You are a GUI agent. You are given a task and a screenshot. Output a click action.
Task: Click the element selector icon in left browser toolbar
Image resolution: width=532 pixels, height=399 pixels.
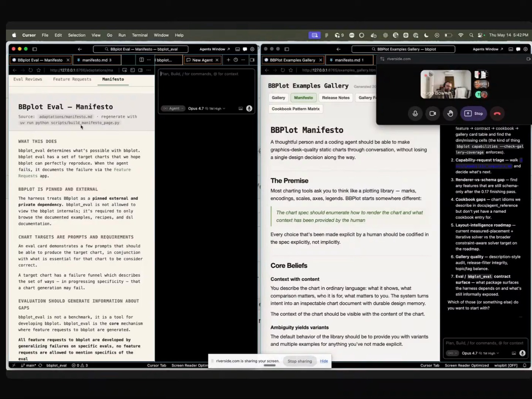coord(125,70)
